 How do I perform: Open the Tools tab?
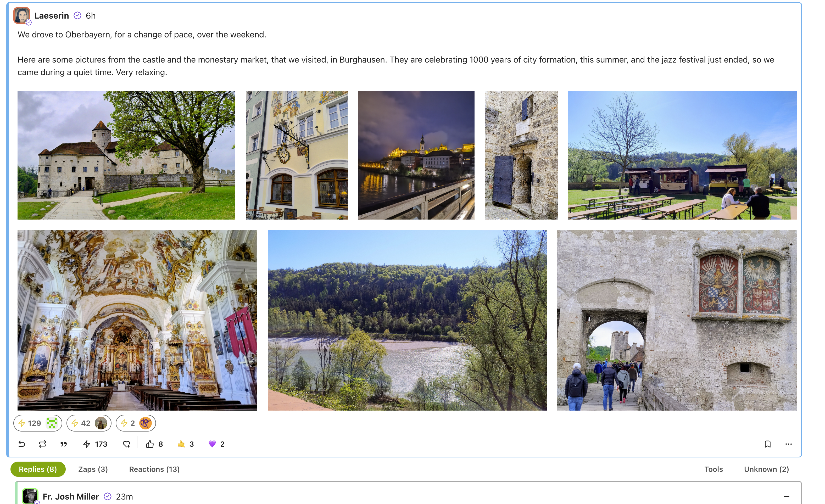(713, 469)
